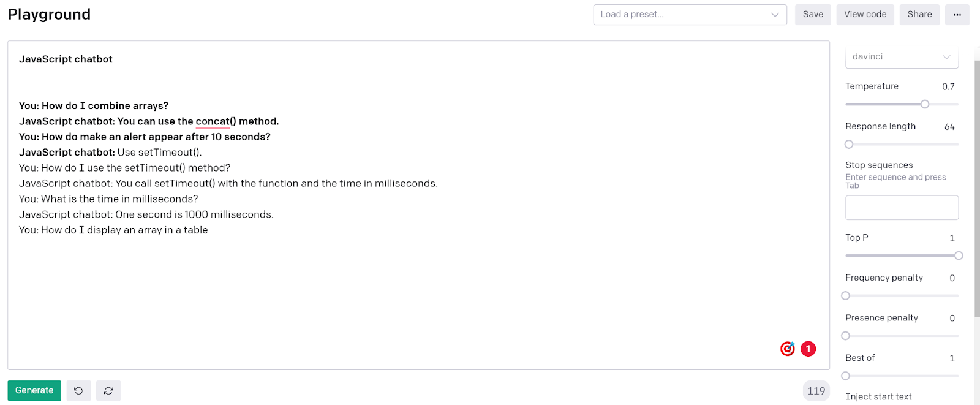Open the davinci model selector

(901, 56)
